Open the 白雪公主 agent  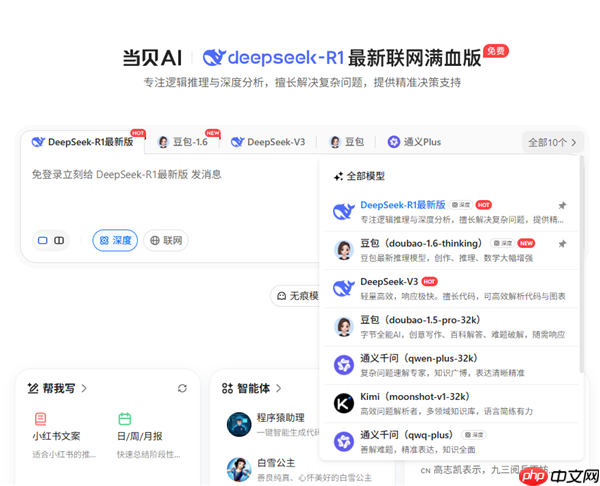(298, 470)
